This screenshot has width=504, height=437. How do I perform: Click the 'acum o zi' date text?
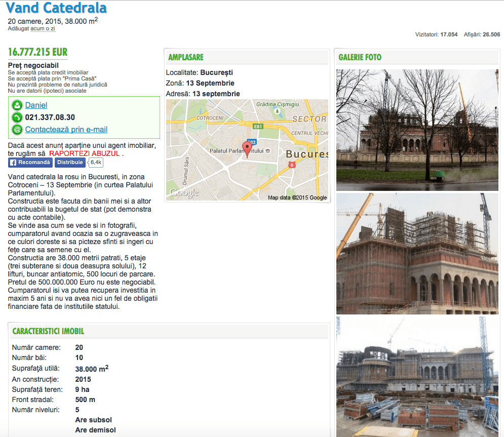click(43, 29)
